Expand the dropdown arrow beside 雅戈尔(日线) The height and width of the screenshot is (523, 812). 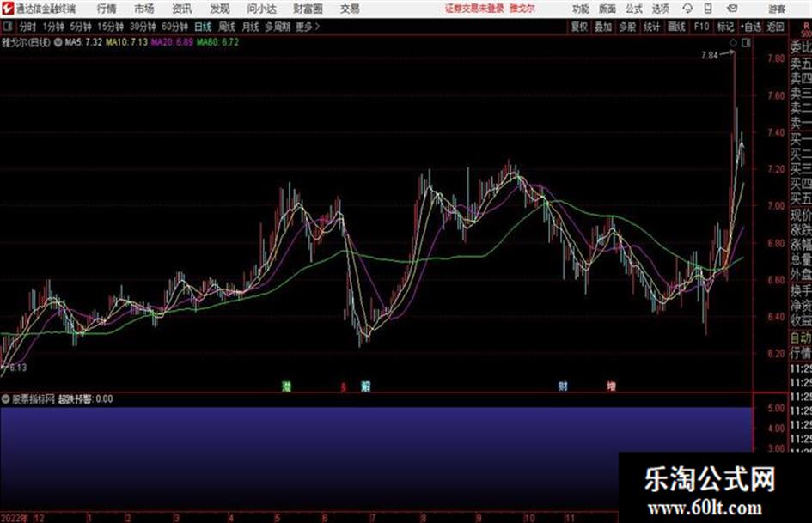58,42
